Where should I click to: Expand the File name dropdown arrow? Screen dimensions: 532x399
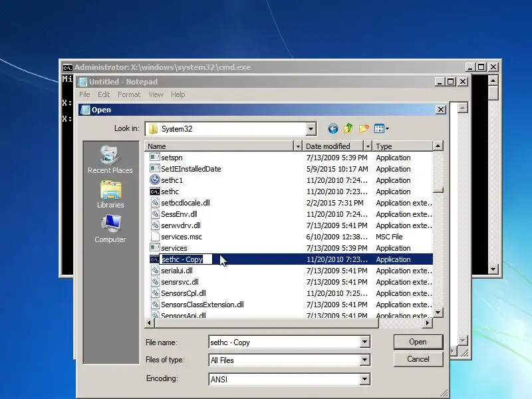click(364, 342)
